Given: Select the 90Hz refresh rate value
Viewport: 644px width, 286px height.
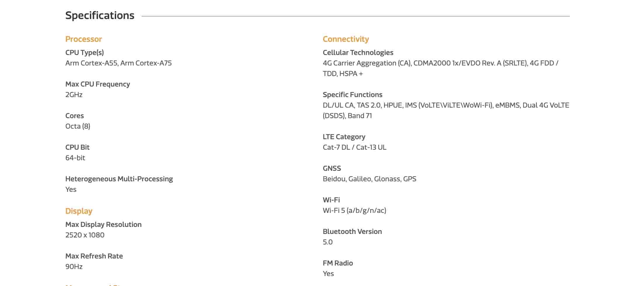Looking at the screenshot, I should tap(74, 267).
